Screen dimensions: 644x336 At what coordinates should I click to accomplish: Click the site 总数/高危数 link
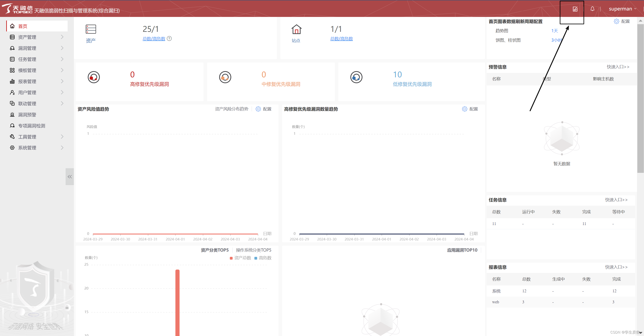341,39
